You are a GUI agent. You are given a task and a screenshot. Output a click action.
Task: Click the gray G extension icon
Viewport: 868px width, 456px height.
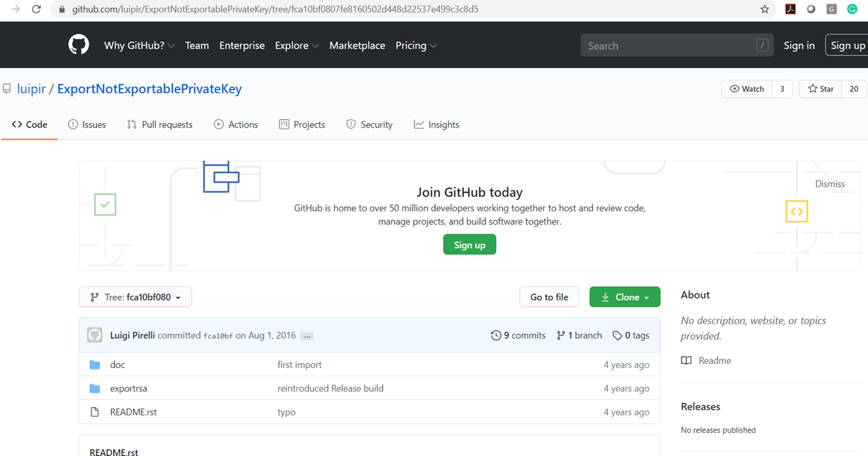pyautogui.click(x=832, y=9)
